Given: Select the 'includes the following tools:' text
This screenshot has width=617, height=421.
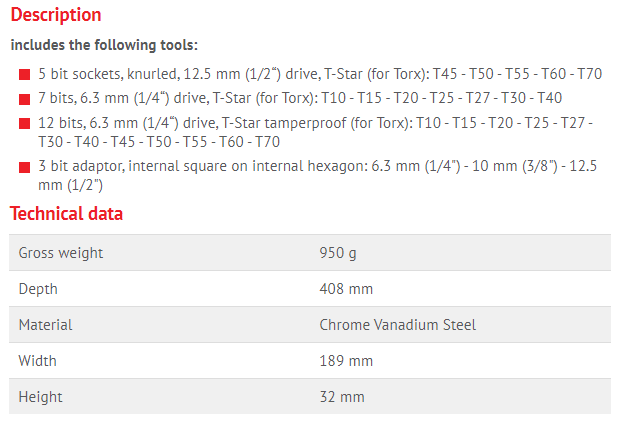Looking at the screenshot, I should click(104, 45).
